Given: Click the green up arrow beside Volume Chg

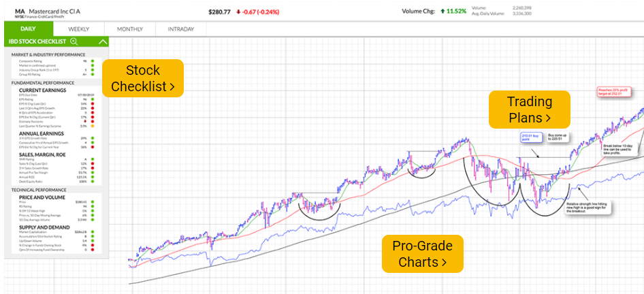Looking at the screenshot, I should pos(442,12).
